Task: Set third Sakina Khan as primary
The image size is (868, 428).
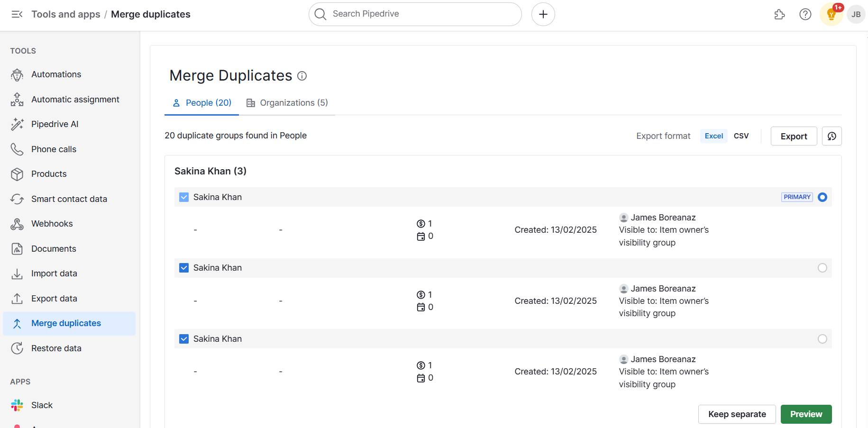Action: 822,338
